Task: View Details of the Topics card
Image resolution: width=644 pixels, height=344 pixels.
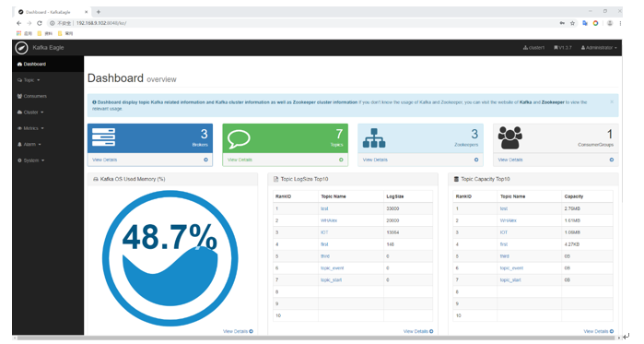Action: (x=240, y=160)
